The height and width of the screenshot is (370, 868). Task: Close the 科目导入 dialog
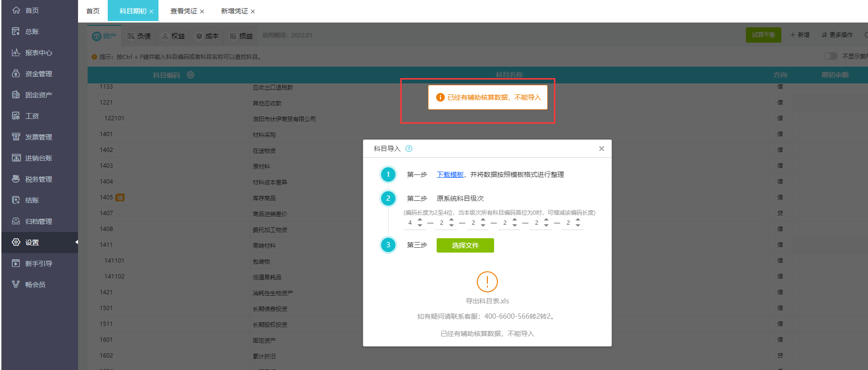tap(601, 149)
